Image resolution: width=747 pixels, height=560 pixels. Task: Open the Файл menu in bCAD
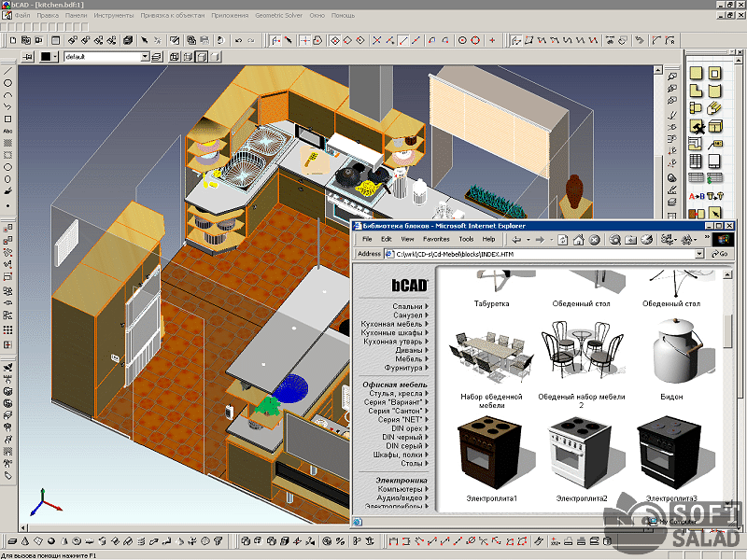(x=22, y=15)
